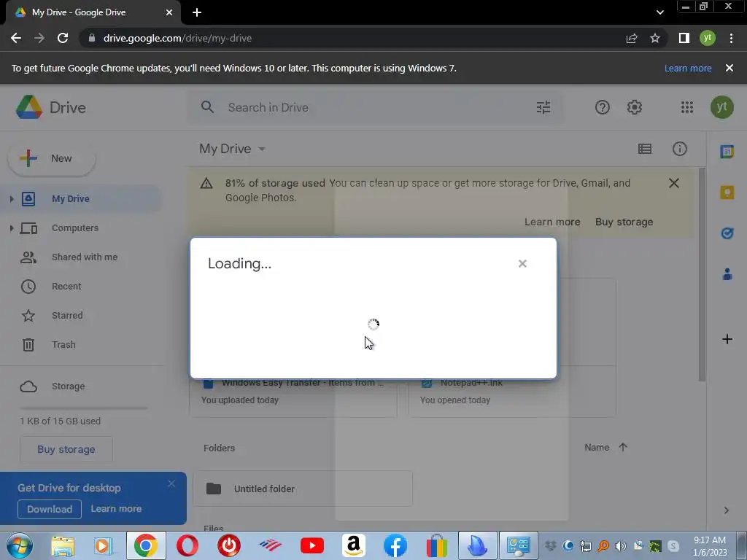This screenshot has width=747, height=560.
Task: Open Windows Start menu
Action: click(20, 545)
